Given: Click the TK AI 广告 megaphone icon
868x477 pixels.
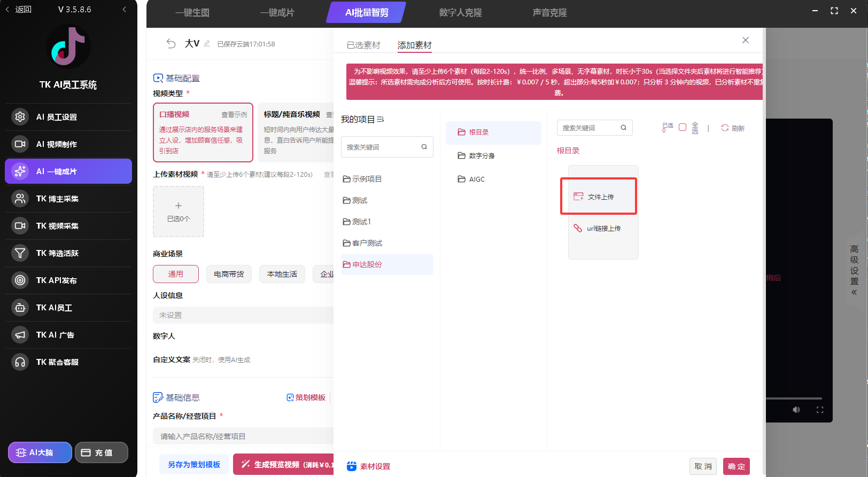Looking at the screenshot, I should 20,335.
